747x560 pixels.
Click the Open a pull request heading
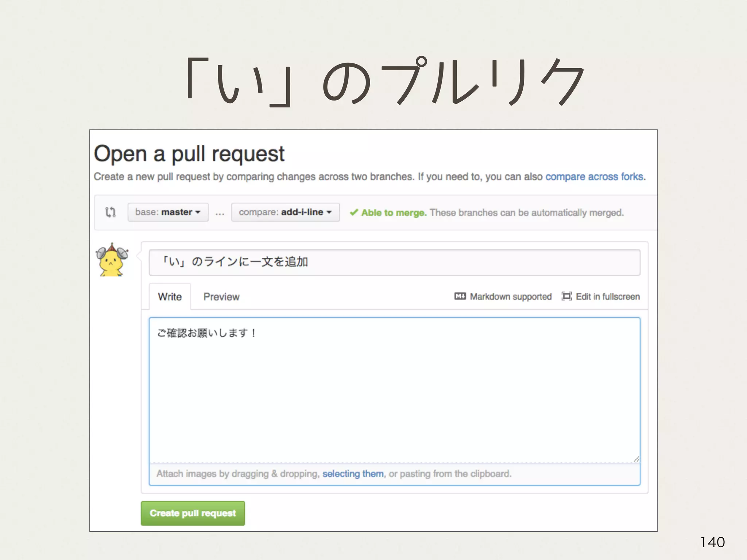(189, 153)
